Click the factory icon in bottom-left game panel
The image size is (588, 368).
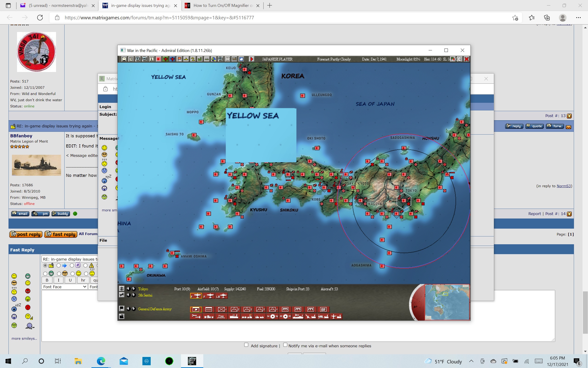pyautogui.click(x=122, y=316)
